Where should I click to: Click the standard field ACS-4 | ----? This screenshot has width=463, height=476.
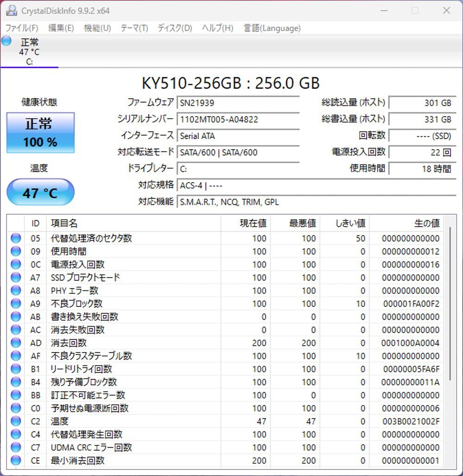[317, 185]
